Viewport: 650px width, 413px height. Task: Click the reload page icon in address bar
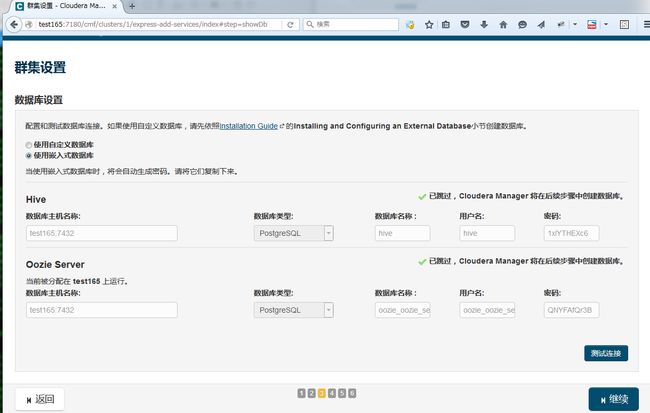click(x=290, y=24)
